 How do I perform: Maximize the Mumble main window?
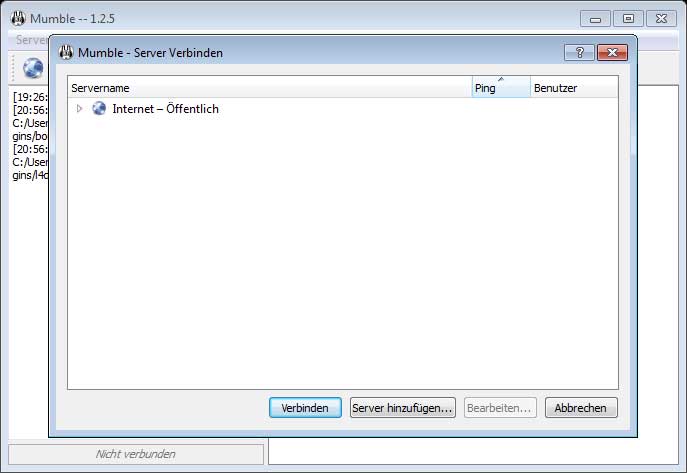point(628,18)
